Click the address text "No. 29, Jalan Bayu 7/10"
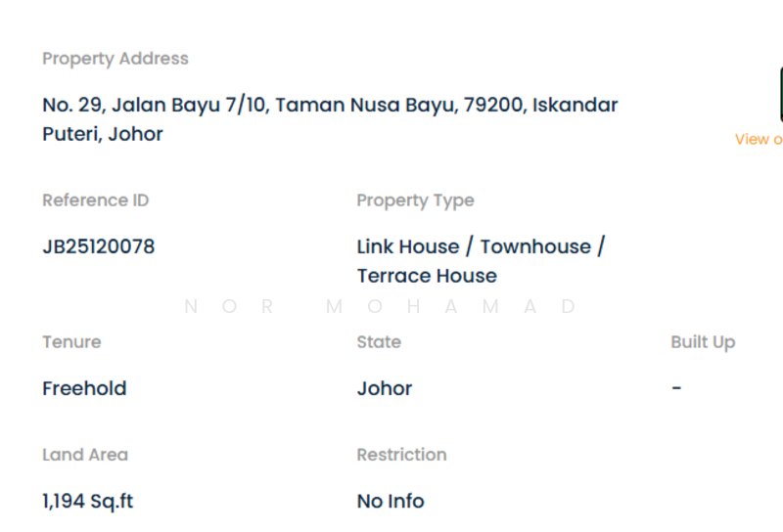 pyautogui.click(x=154, y=105)
